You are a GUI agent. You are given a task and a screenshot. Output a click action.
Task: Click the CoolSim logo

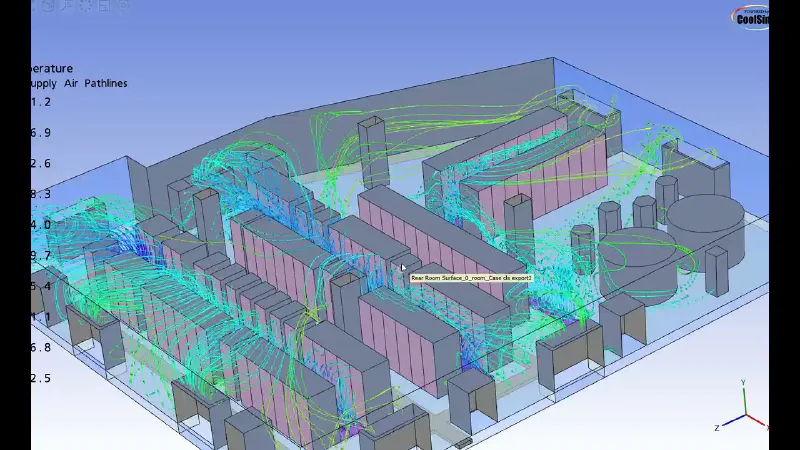point(750,18)
